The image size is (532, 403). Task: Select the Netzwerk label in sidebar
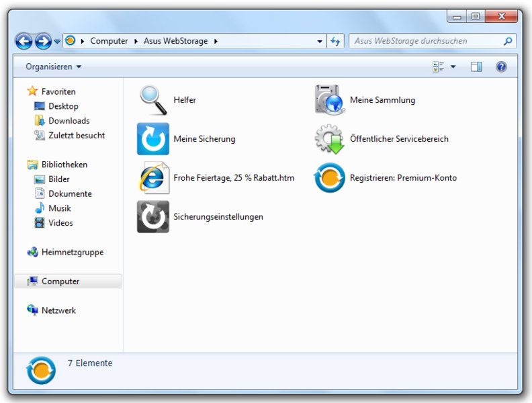point(58,310)
